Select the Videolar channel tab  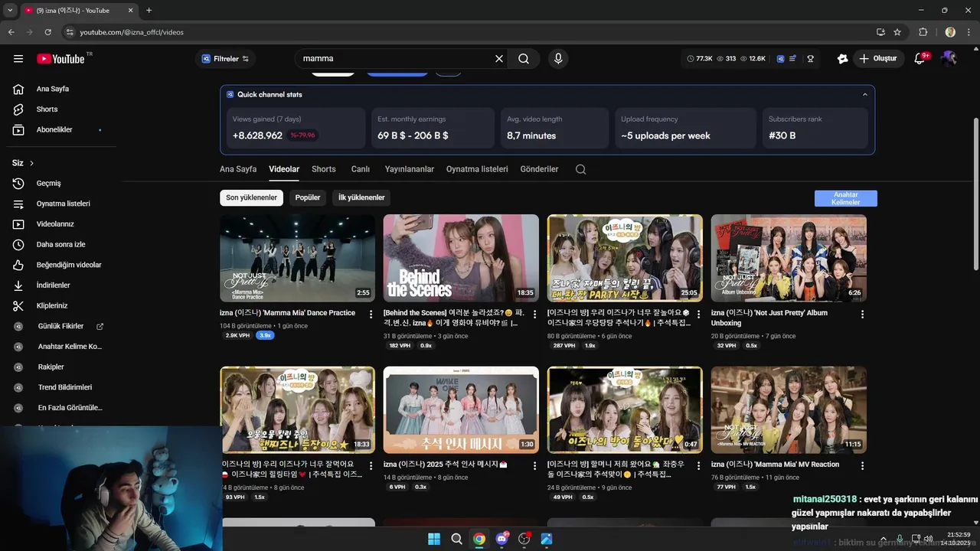284,169
